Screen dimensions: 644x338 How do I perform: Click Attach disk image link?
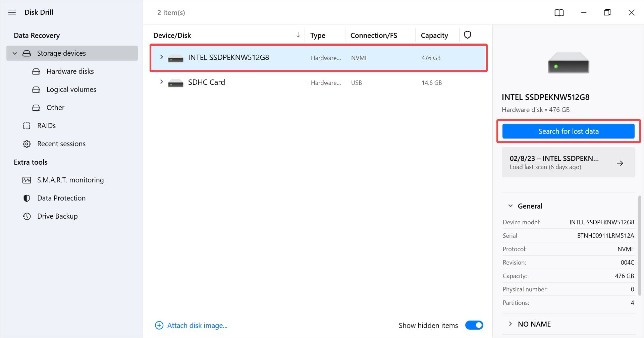coord(197,325)
